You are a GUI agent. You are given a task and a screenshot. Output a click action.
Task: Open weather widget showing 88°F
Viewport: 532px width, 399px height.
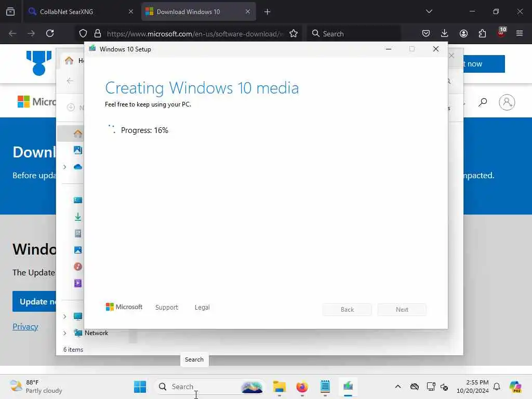tap(36, 387)
